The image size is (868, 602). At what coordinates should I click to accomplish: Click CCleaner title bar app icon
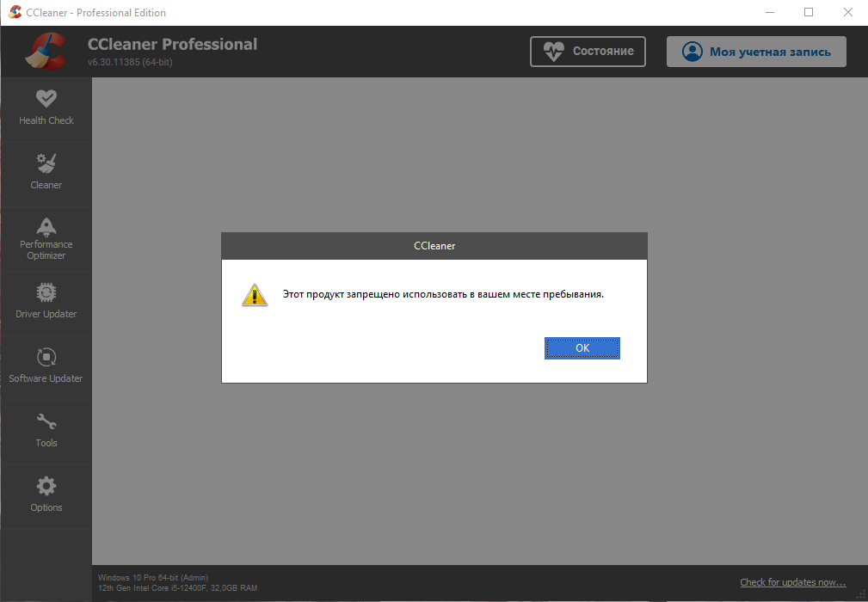point(15,12)
